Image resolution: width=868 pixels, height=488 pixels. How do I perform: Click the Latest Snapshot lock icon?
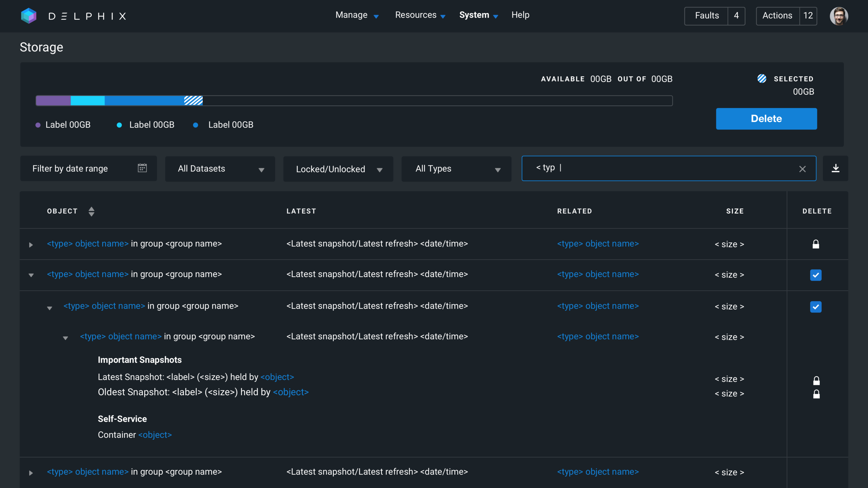tap(816, 381)
